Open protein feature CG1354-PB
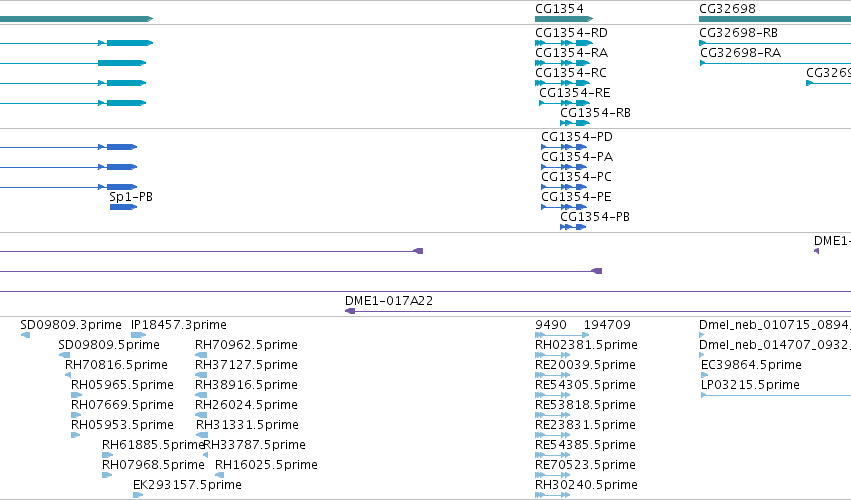 [x=595, y=217]
